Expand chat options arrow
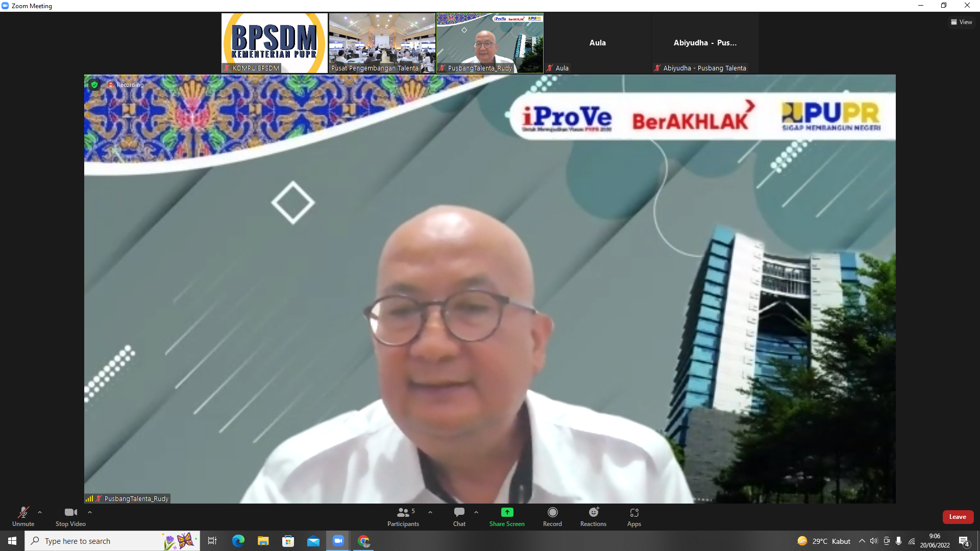980x551 pixels. 476,512
